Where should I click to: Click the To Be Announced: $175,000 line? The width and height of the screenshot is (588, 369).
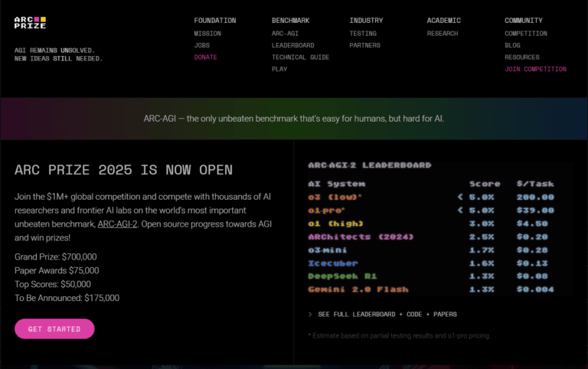point(67,298)
